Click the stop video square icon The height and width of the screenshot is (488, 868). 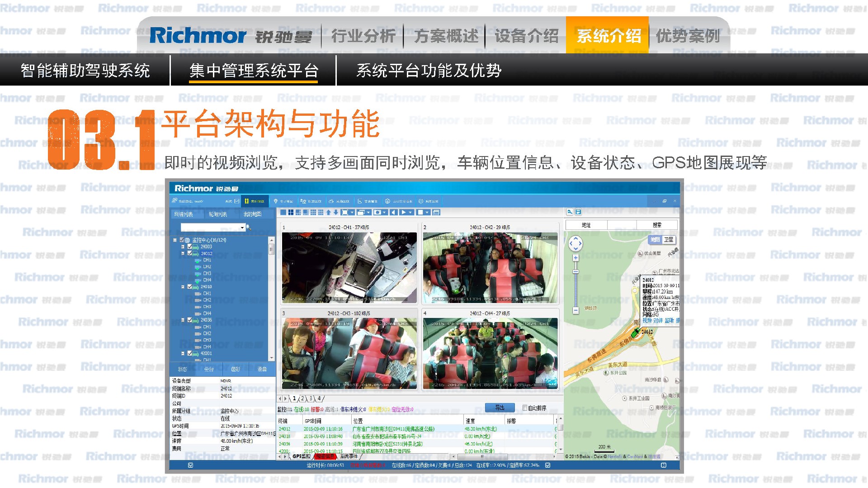pyautogui.click(x=420, y=212)
